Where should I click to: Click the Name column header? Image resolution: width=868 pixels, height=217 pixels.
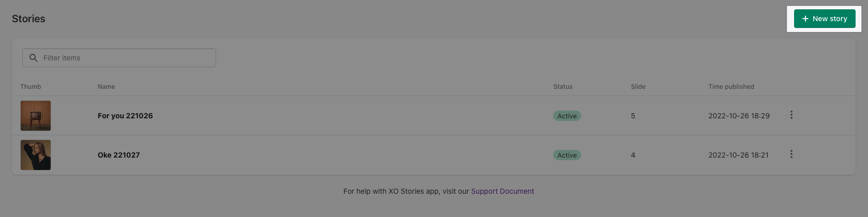106,87
